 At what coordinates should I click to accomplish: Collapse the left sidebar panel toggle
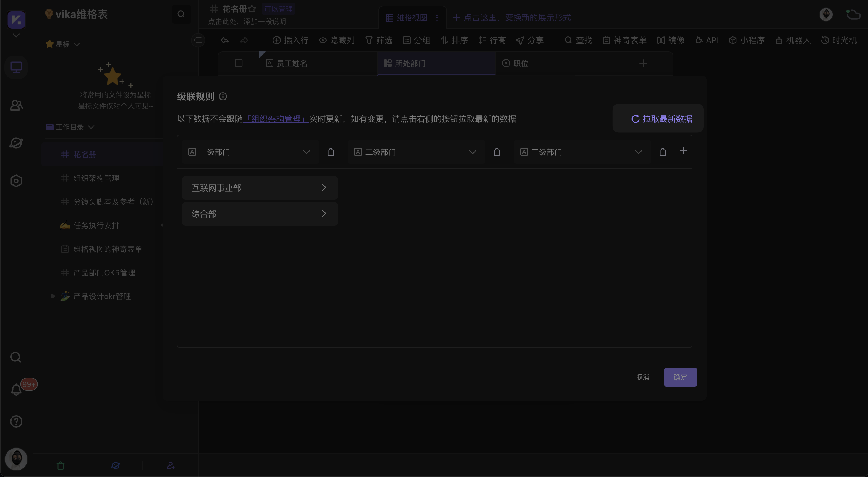coord(198,40)
